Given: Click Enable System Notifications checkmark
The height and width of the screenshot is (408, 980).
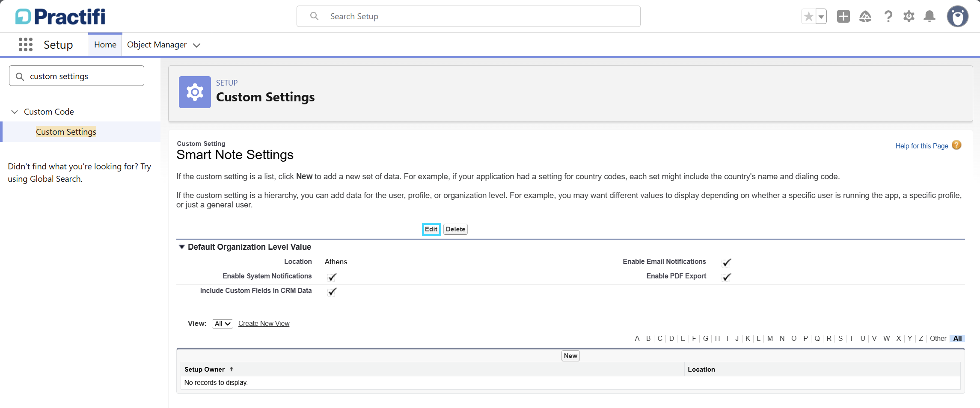Looking at the screenshot, I should coord(332,277).
